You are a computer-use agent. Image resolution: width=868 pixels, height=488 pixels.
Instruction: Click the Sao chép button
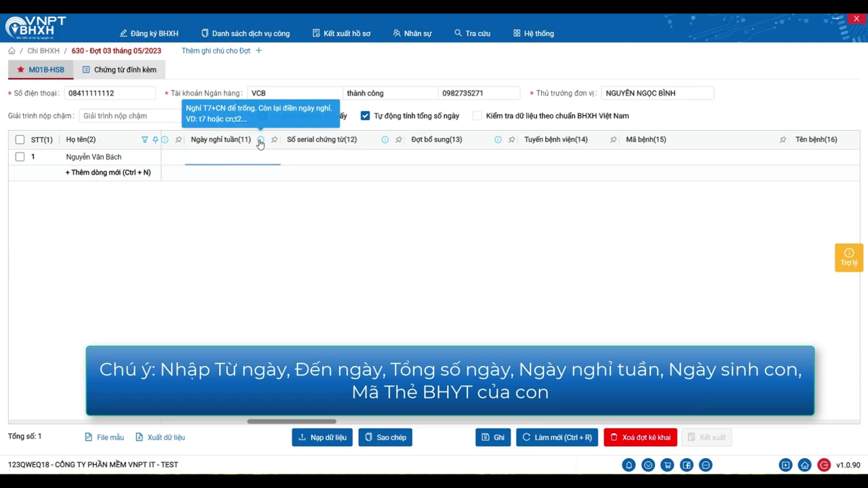(x=385, y=437)
